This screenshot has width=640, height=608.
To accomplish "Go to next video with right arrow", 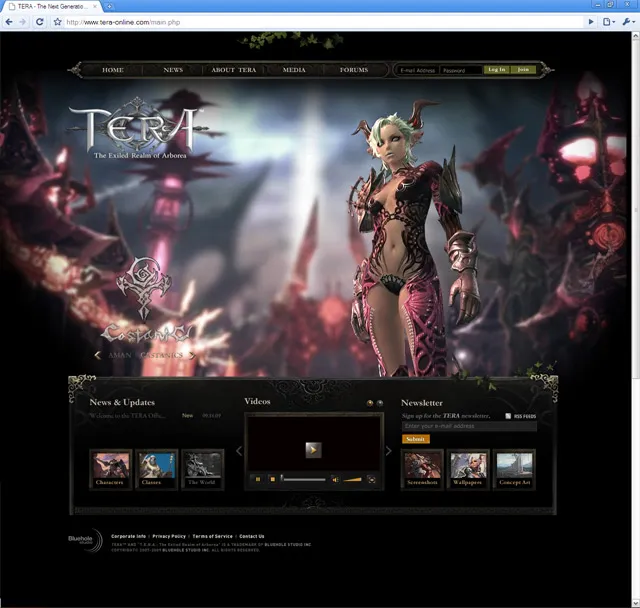I will (388, 450).
